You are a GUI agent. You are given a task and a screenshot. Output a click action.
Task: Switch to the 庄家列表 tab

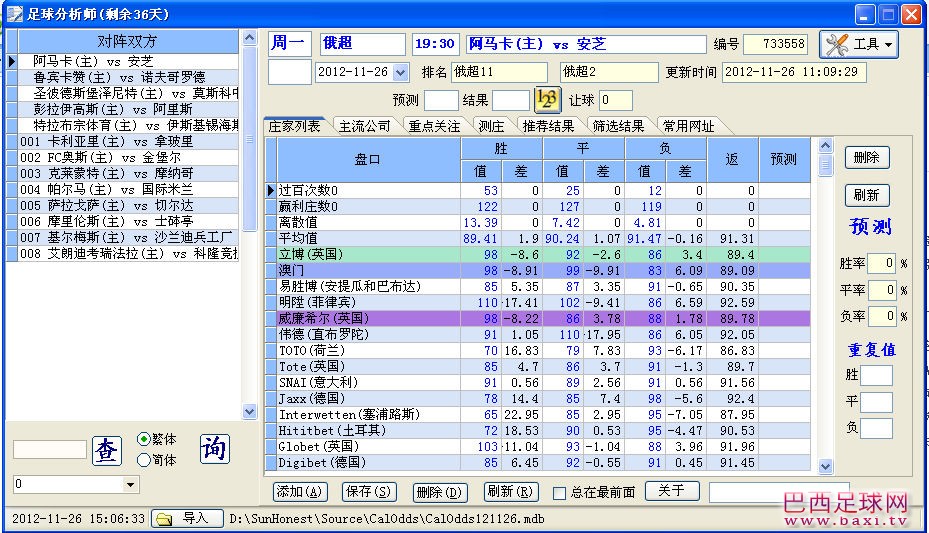tap(294, 126)
